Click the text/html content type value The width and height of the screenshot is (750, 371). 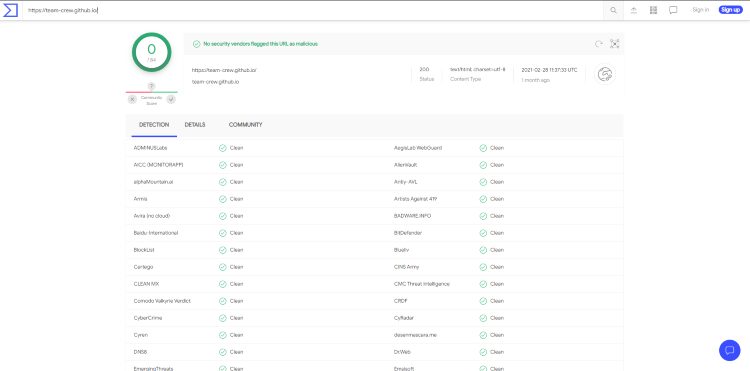coord(477,69)
